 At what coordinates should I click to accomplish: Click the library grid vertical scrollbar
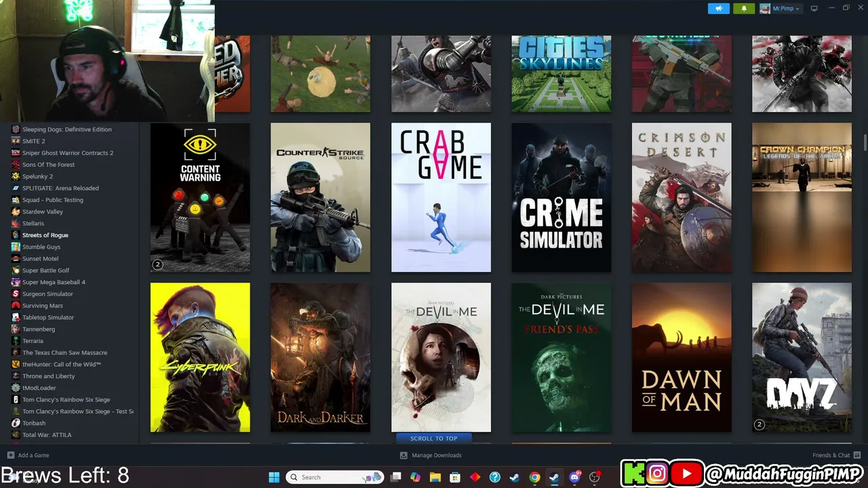[x=865, y=143]
